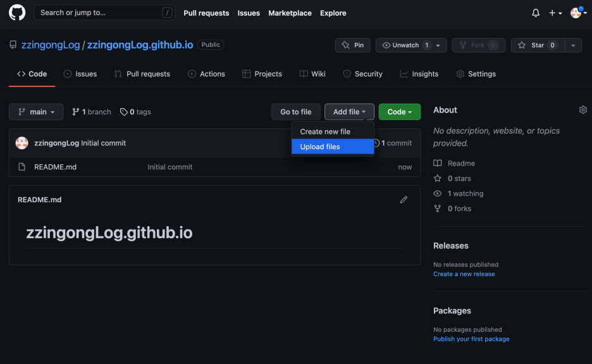592x364 pixels.
Task: Click the Packages heading
Action: pyautogui.click(x=452, y=310)
